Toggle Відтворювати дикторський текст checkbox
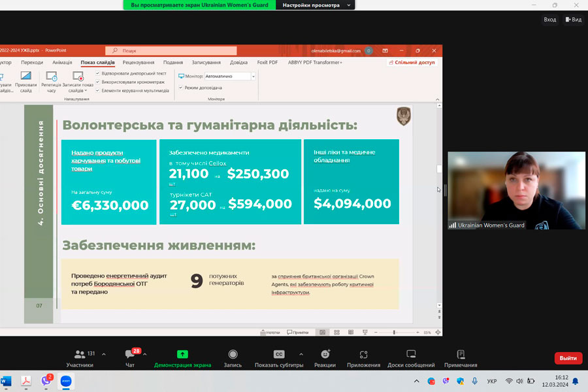 [98, 73]
